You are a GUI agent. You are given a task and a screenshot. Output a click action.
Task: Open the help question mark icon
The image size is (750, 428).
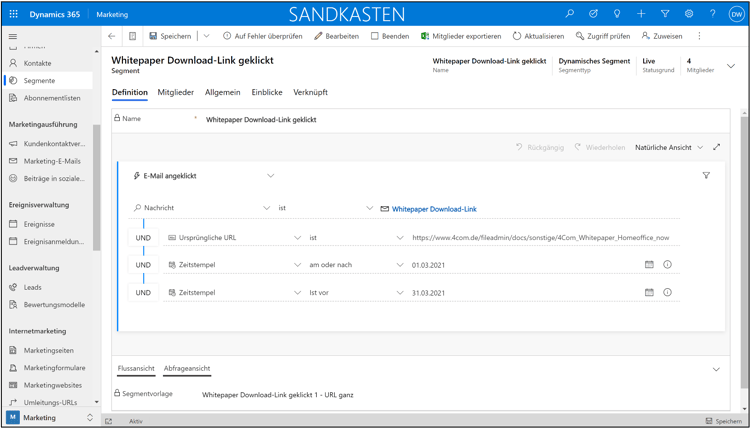point(713,14)
